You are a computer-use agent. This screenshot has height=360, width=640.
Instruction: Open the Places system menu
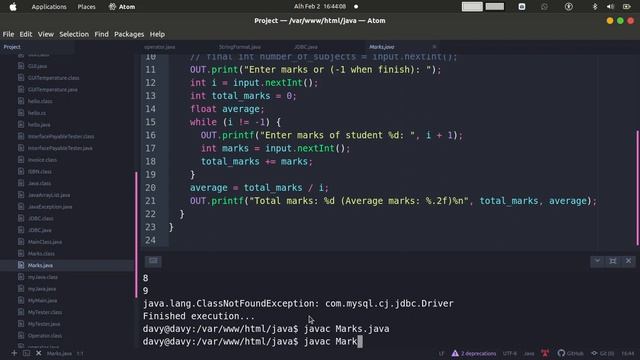pyautogui.click(x=87, y=7)
